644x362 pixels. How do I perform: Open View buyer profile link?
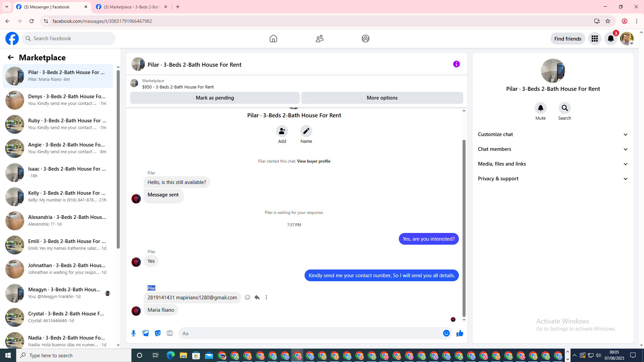tap(314, 161)
